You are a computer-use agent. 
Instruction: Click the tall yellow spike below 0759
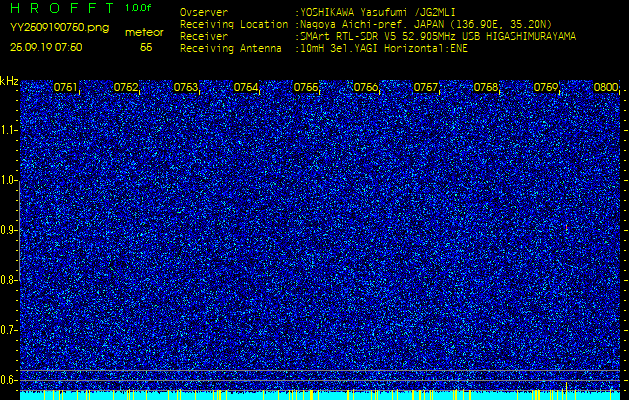[x=566, y=391]
